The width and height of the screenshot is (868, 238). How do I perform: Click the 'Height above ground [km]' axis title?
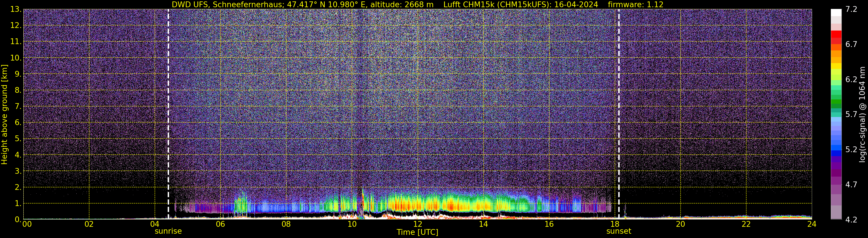pos(4,114)
